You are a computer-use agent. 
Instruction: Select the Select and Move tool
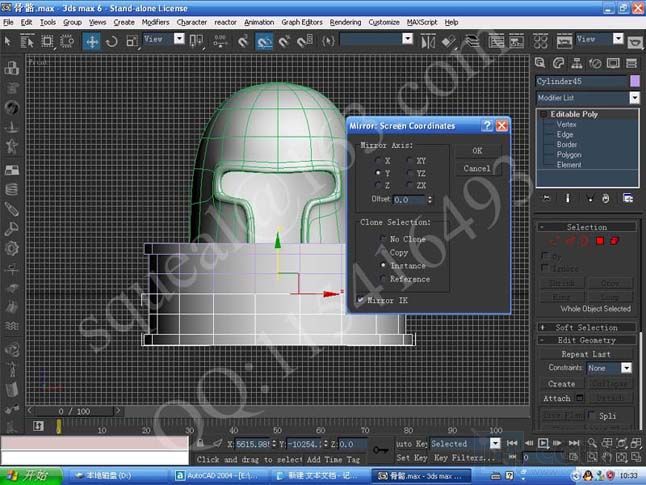[91, 42]
